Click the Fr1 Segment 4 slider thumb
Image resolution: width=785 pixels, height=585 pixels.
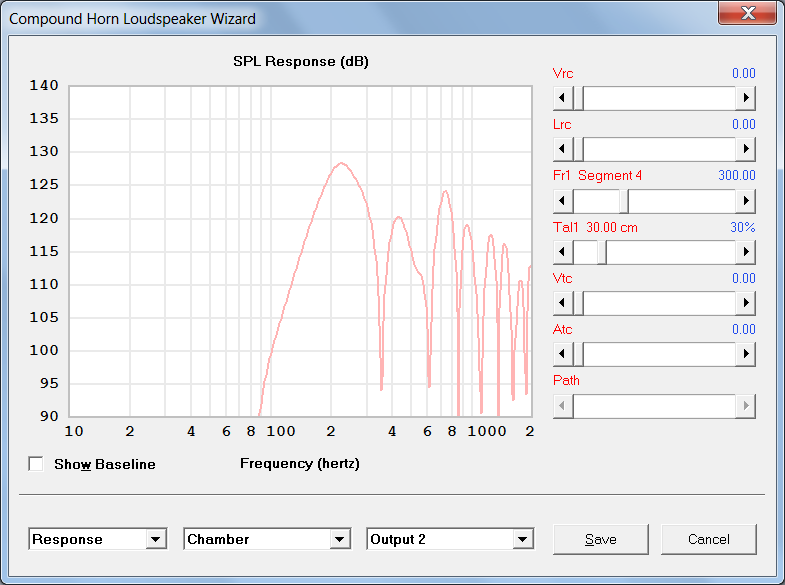coord(624,201)
